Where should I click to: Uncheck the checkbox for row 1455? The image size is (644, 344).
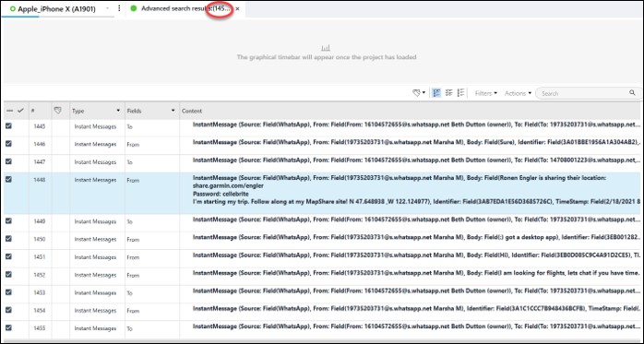point(8,328)
